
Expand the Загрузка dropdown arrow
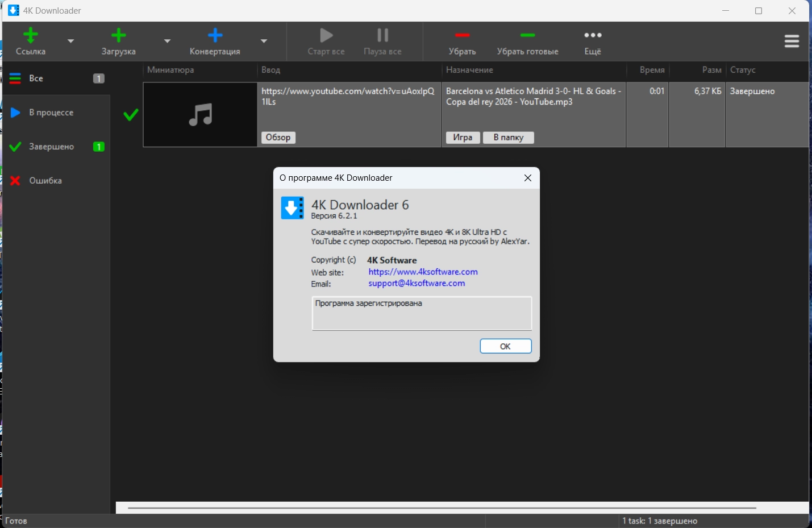click(x=167, y=41)
